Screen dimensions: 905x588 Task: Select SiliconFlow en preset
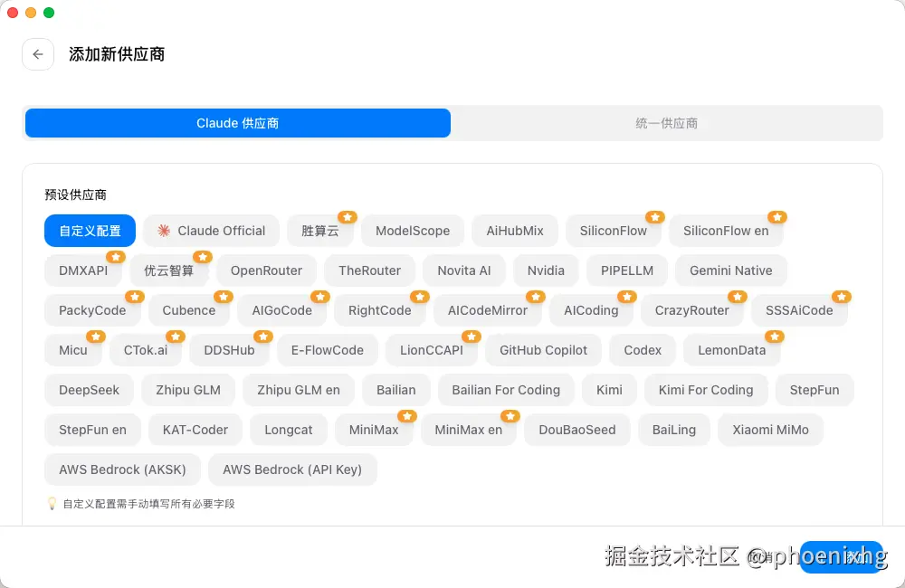click(x=726, y=231)
